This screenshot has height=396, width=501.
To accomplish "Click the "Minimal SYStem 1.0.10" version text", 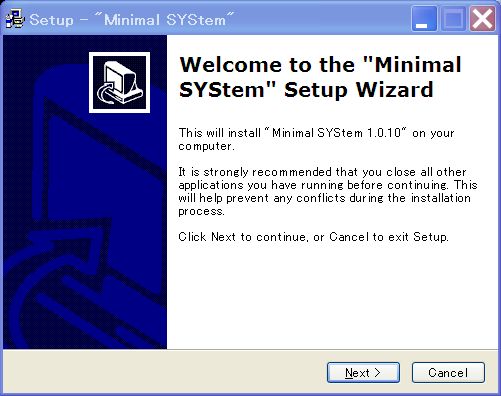I will [336, 133].
